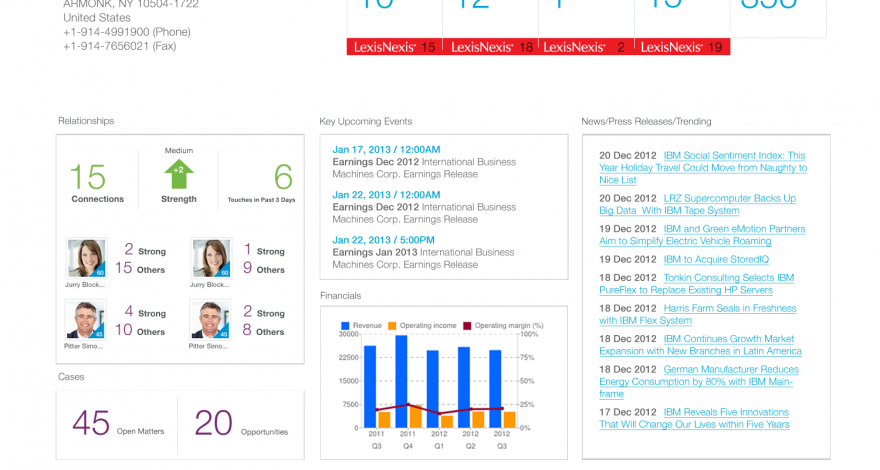The width and height of the screenshot is (880, 470).
Task: Click the dark red Operating margin legend swatch
Action: (466, 326)
